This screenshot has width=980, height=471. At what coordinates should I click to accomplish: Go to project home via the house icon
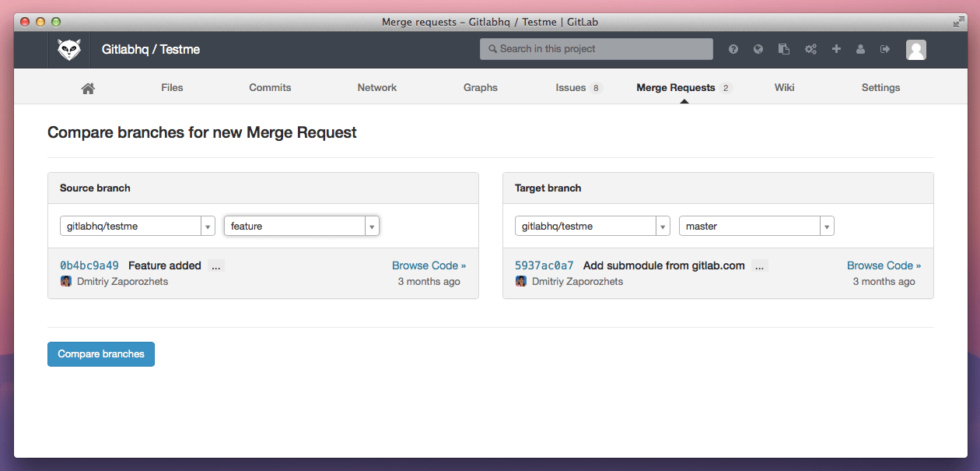click(x=87, y=87)
